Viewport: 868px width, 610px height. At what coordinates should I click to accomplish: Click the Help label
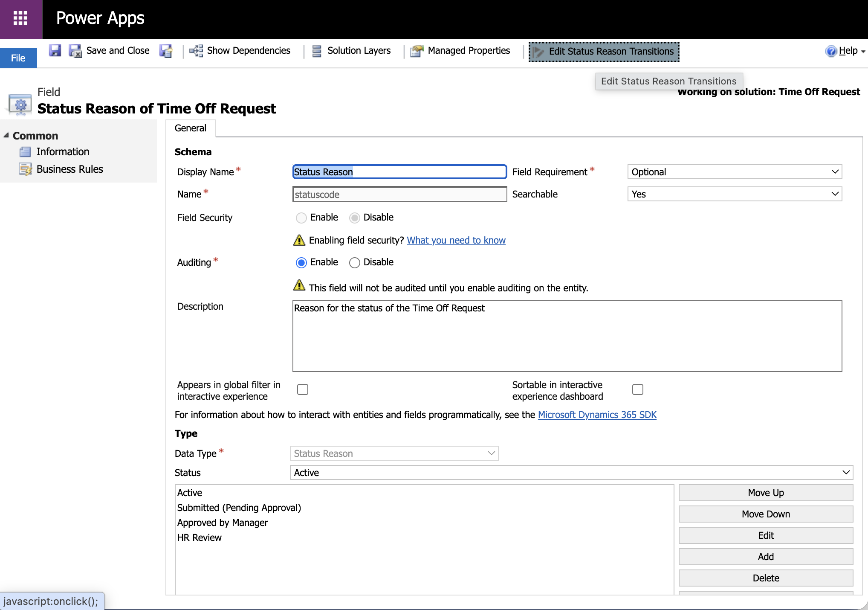[x=848, y=51]
